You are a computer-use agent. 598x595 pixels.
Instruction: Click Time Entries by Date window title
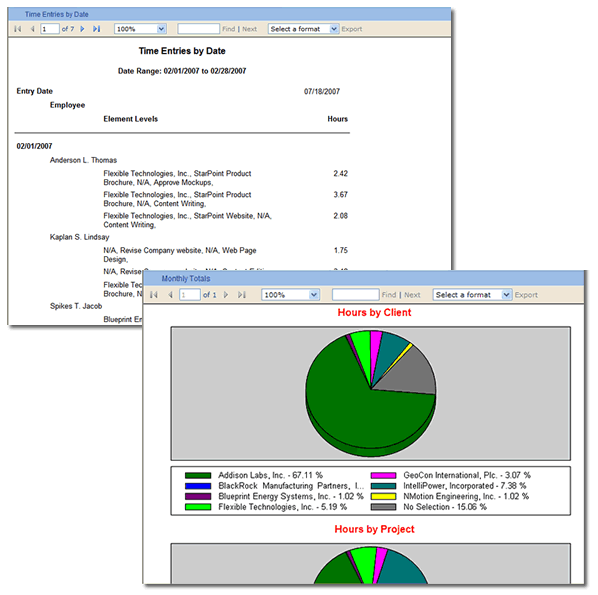(56, 14)
